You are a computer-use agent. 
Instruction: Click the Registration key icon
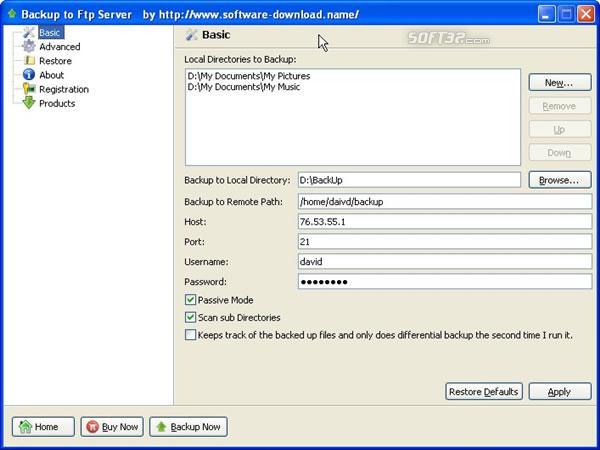pos(29,89)
